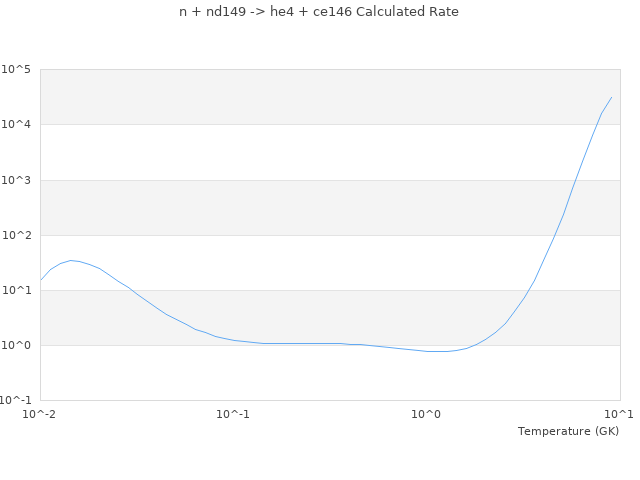
Task: Select the 10^4 y-axis tick label
Action: (x=16, y=125)
